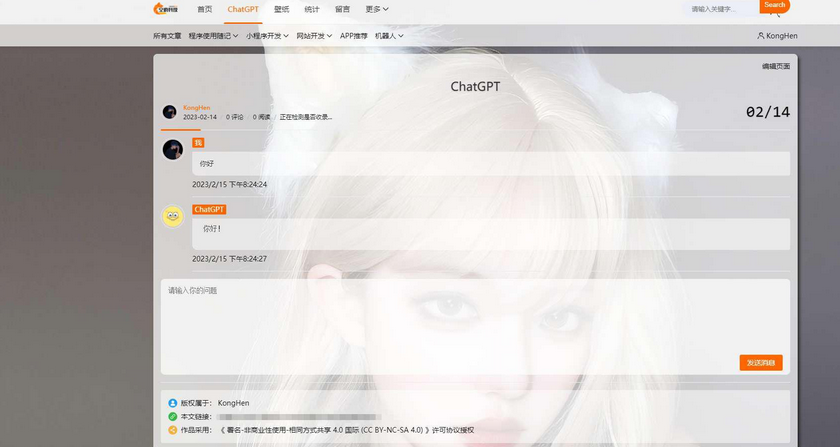The image size is (840, 447).
Task: Open the blurred 本文链接 article URL
Action: pyautogui.click(x=299, y=416)
